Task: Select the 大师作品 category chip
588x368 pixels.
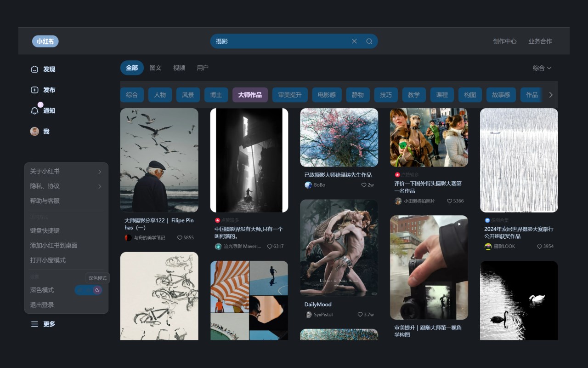Action: [250, 95]
